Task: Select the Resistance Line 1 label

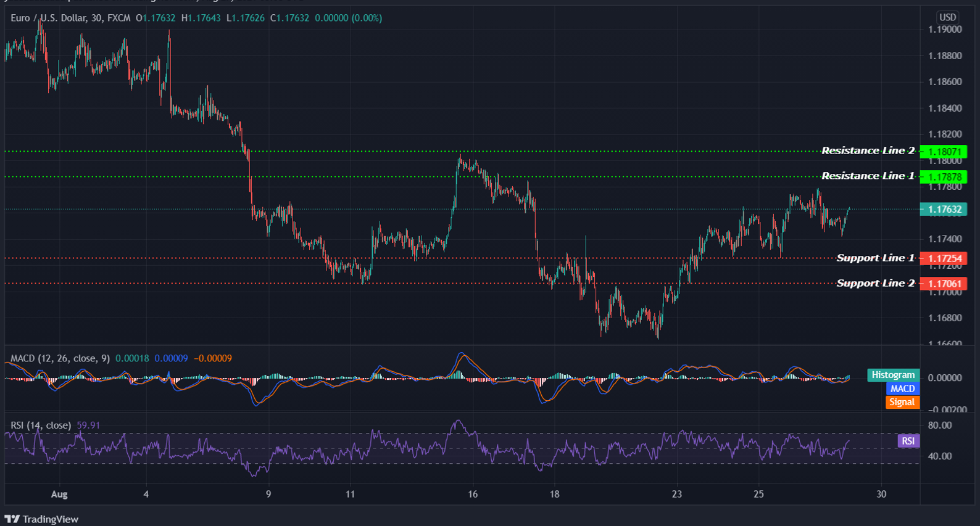Action: [x=868, y=176]
